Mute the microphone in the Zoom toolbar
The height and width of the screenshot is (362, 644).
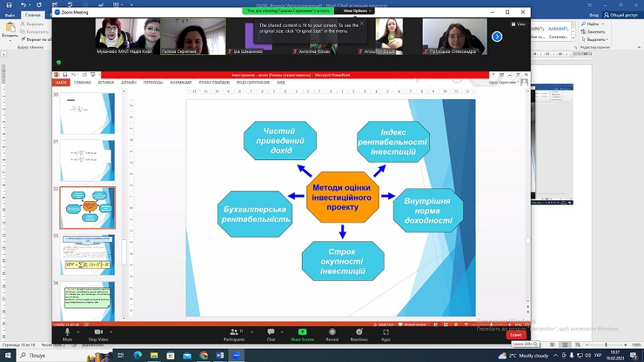67,334
